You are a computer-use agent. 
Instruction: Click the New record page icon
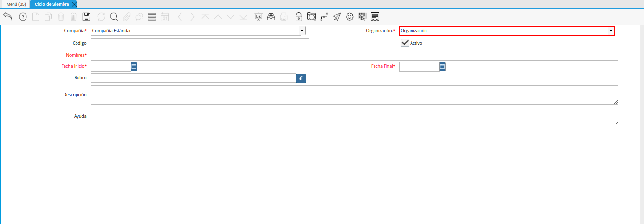[36, 17]
